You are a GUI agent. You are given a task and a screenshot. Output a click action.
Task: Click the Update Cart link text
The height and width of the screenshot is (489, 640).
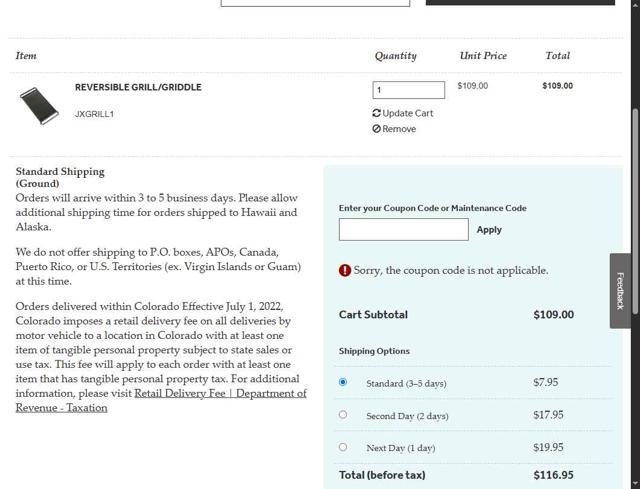pos(408,113)
